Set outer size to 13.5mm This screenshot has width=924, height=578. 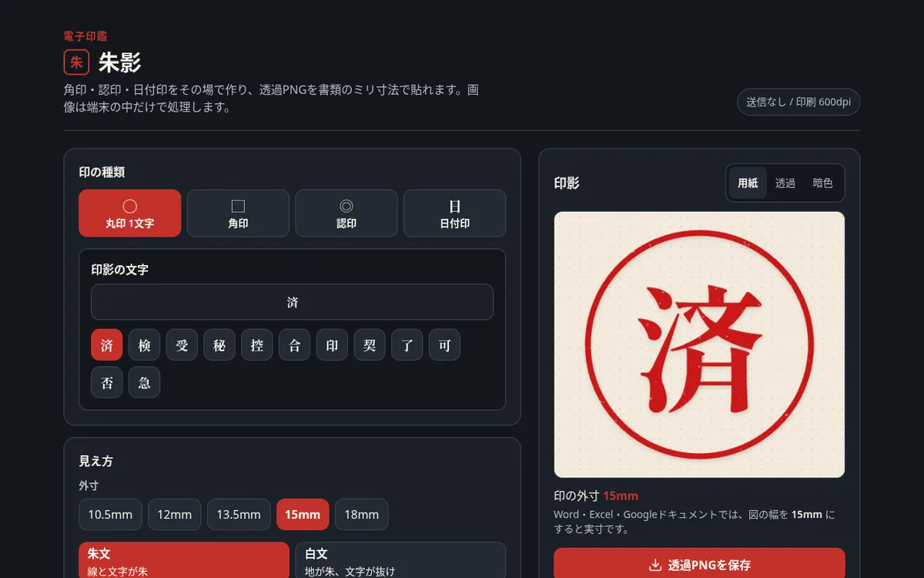(x=239, y=515)
